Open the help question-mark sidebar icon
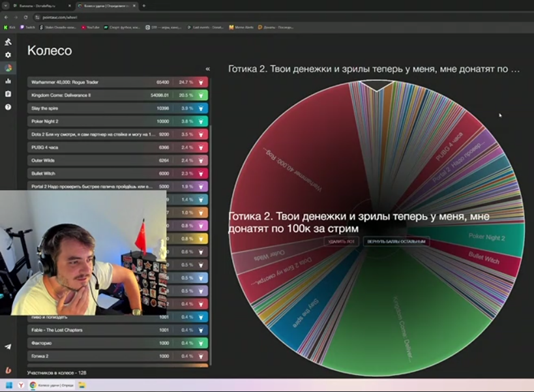 8,107
